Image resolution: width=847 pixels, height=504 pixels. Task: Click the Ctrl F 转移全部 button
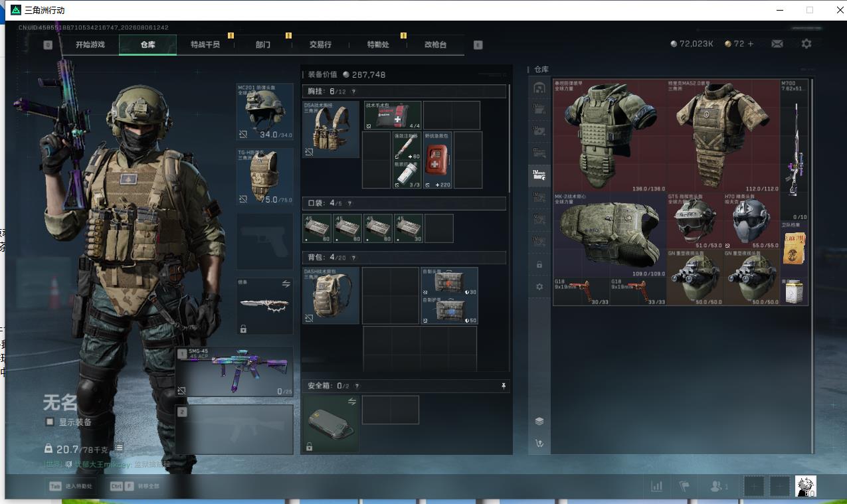[135, 486]
